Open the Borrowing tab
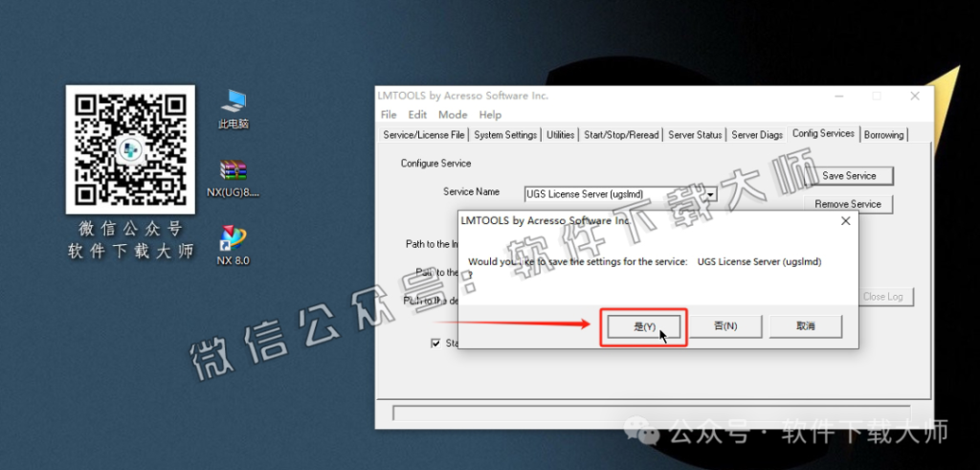 (883, 135)
